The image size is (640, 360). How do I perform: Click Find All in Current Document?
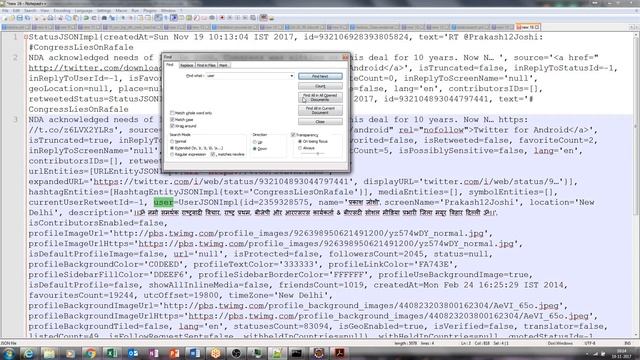pos(320,110)
